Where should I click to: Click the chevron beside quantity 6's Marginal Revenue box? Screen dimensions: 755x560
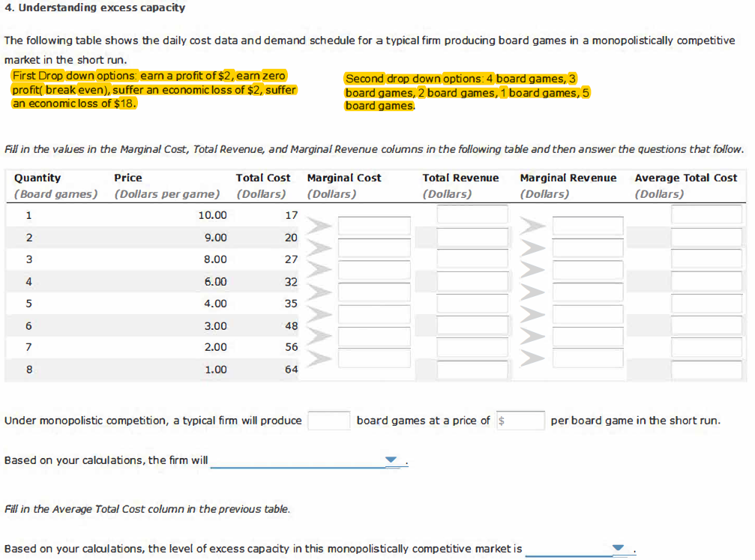click(x=534, y=336)
